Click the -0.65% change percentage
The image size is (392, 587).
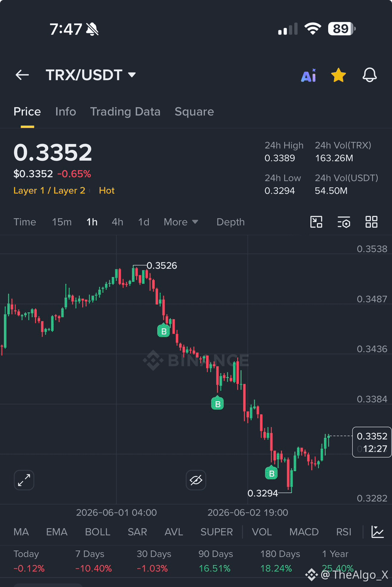[x=74, y=174]
